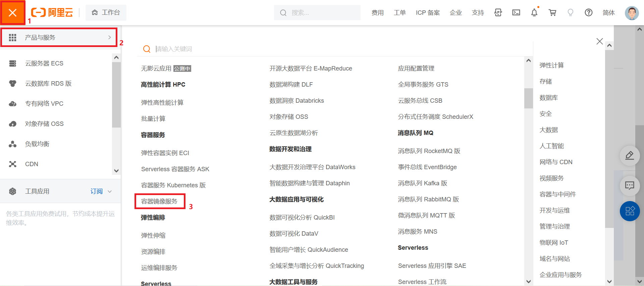Open 容器镜像服务 link
This screenshot has width=644, height=286.
pos(159,201)
